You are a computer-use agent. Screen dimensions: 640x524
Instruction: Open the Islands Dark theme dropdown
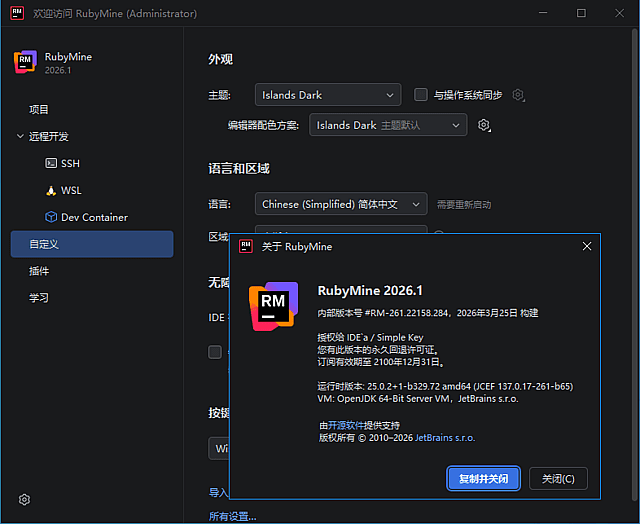tap(327, 95)
